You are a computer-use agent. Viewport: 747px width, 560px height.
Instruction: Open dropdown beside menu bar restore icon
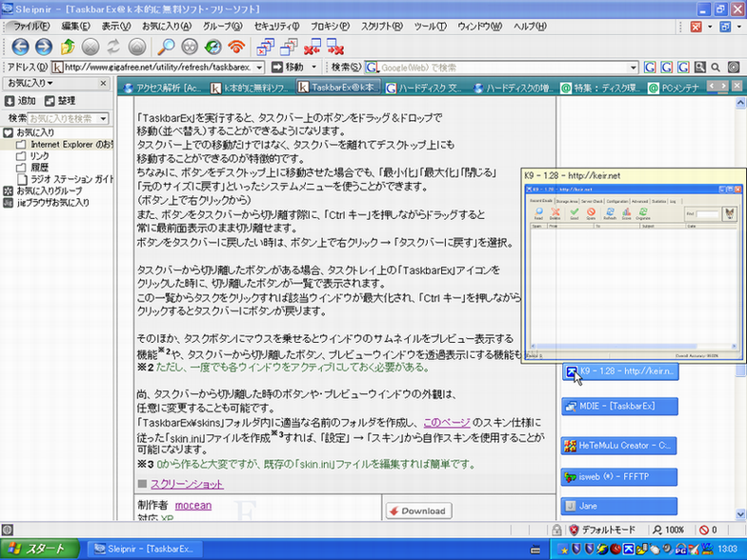(739, 27)
